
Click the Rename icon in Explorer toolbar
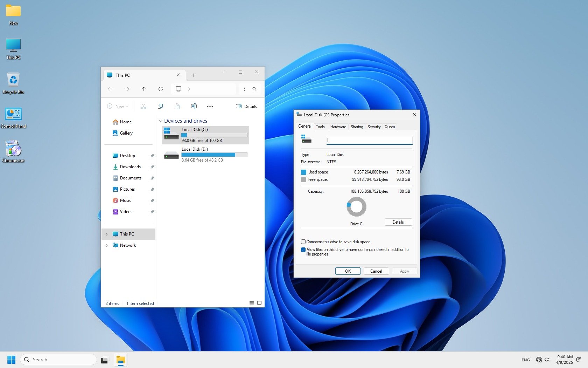coord(194,106)
